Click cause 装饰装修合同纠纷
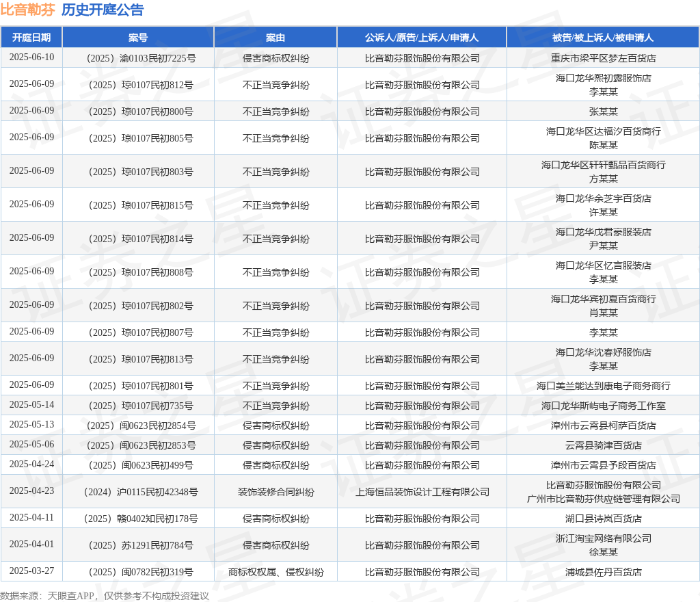This screenshot has height=602, width=700. [275, 492]
